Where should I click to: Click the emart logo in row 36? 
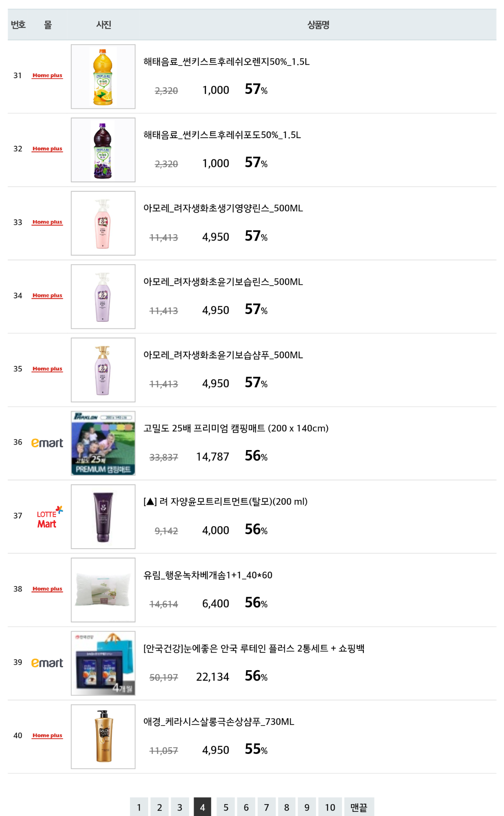[47, 443]
